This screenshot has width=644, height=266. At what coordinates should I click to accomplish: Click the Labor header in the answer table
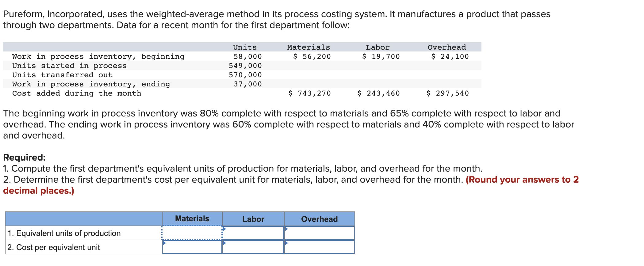point(253,219)
